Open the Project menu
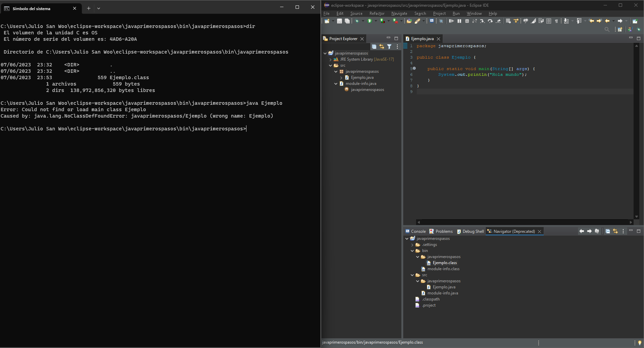 [439, 13]
